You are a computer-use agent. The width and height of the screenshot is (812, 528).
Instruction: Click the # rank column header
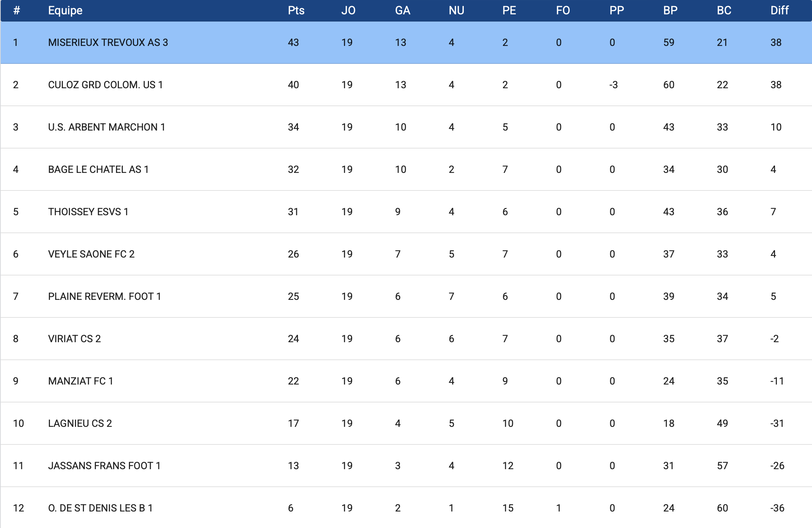pyautogui.click(x=16, y=10)
